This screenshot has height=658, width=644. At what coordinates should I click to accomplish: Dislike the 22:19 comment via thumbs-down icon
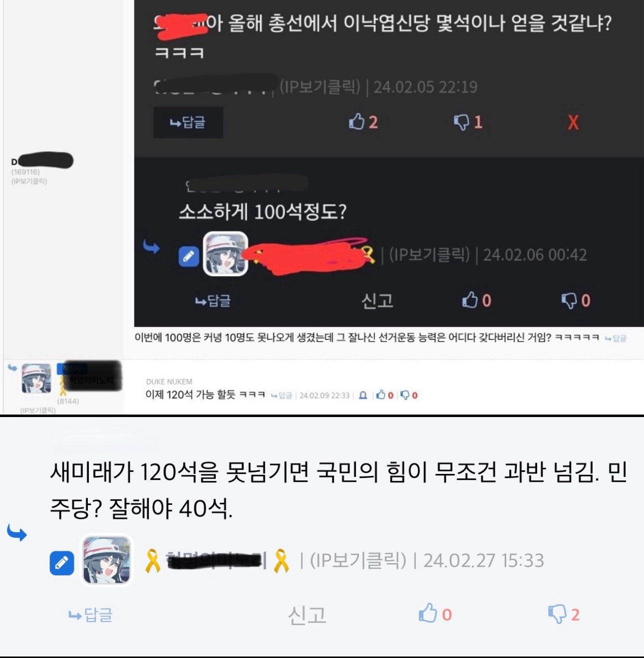point(461,122)
